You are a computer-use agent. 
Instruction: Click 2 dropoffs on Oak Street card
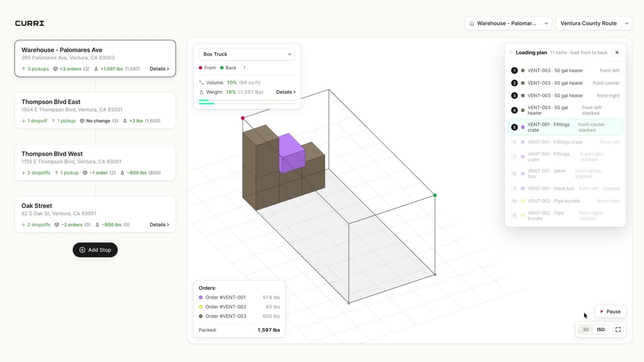[x=36, y=224]
